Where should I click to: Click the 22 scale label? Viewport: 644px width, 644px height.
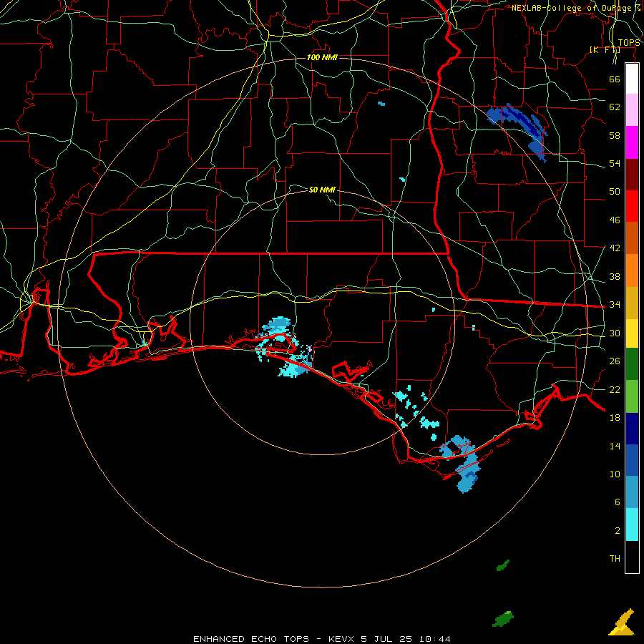pos(615,389)
